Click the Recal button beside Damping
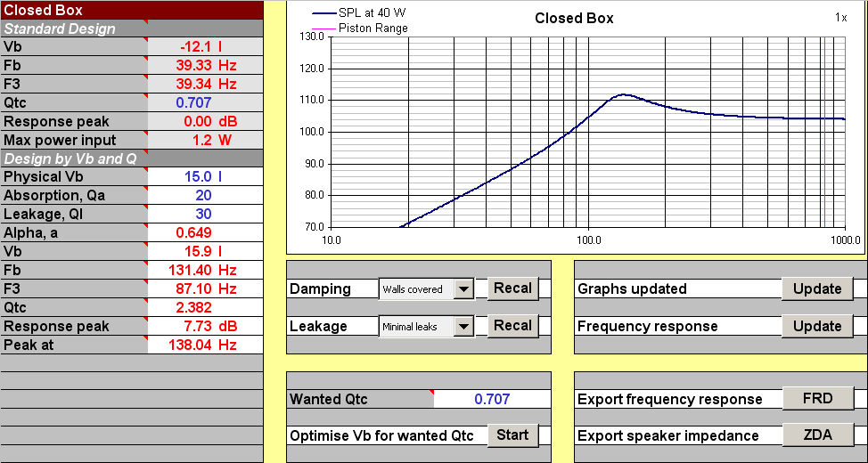 point(512,288)
